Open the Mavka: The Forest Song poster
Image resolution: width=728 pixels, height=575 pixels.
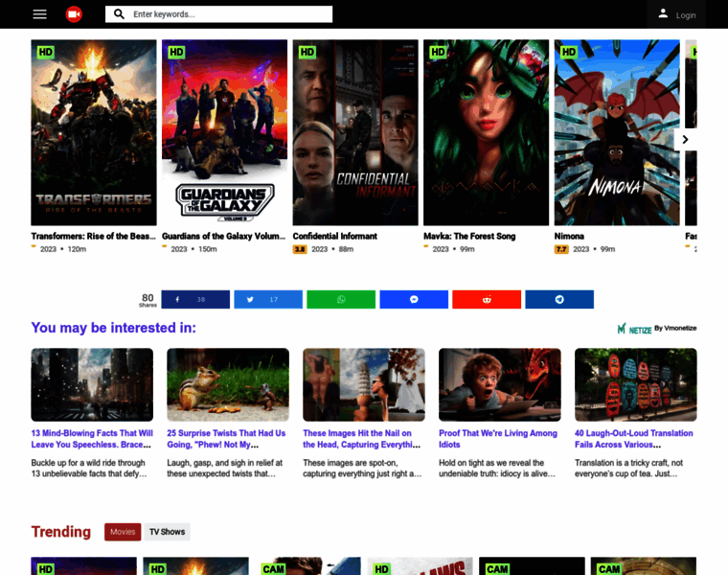[x=486, y=133]
